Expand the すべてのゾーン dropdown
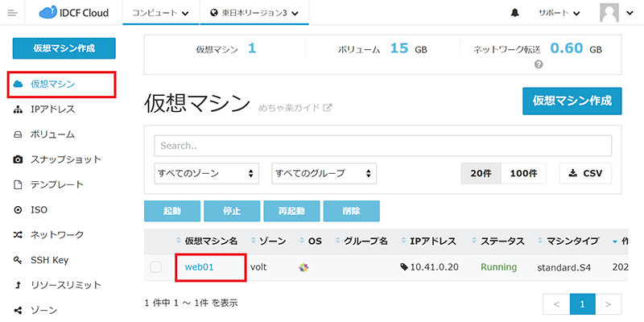Screen dimensions: 644x322 coord(207,173)
